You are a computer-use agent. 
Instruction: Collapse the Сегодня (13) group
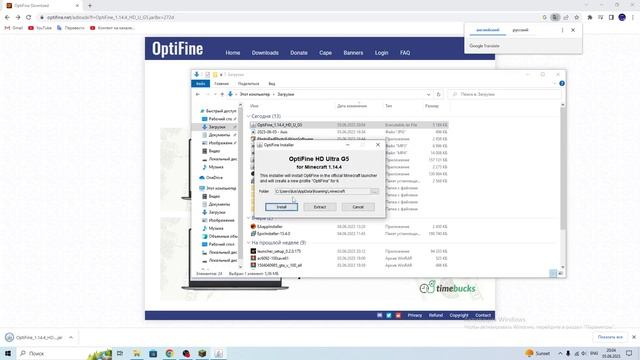249,116
